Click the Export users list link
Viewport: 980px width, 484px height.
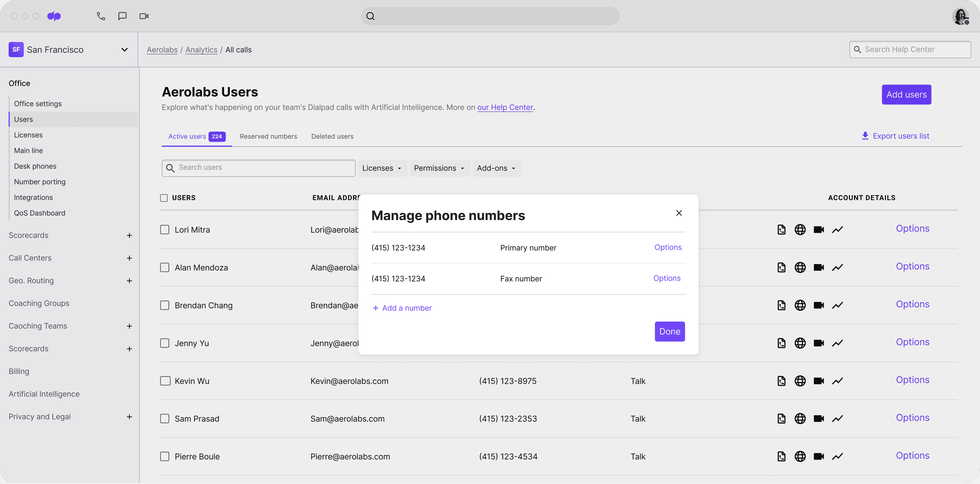pyautogui.click(x=895, y=136)
